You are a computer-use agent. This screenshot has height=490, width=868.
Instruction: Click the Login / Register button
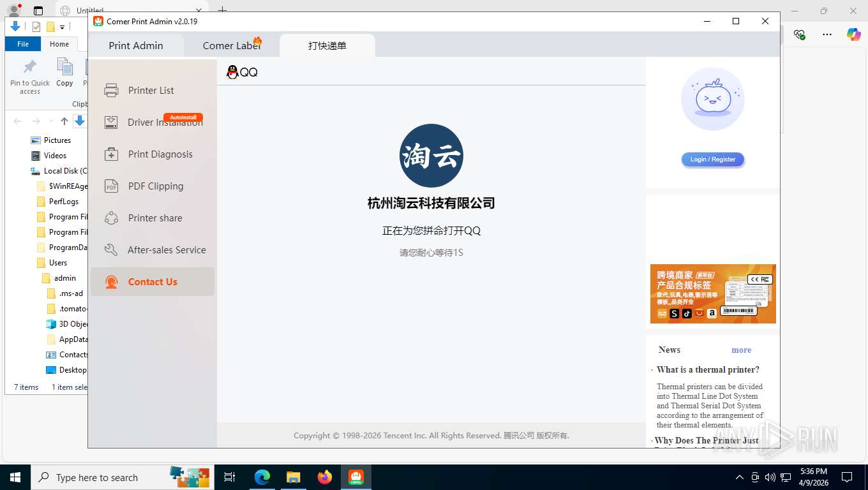point(712,160)
